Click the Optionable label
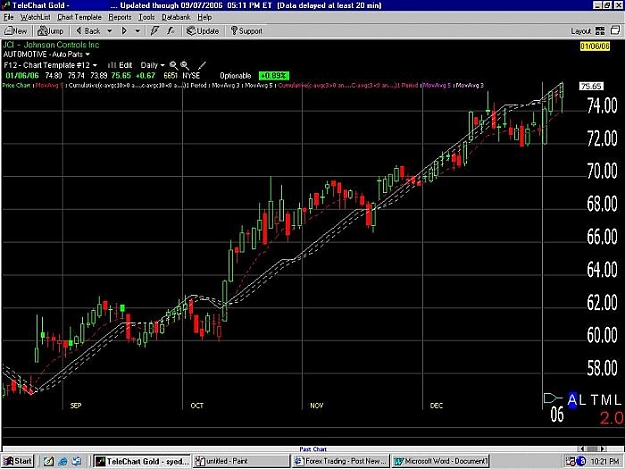Image resolution: width=625 pixels, height=469 pixels. pos(235,76)
